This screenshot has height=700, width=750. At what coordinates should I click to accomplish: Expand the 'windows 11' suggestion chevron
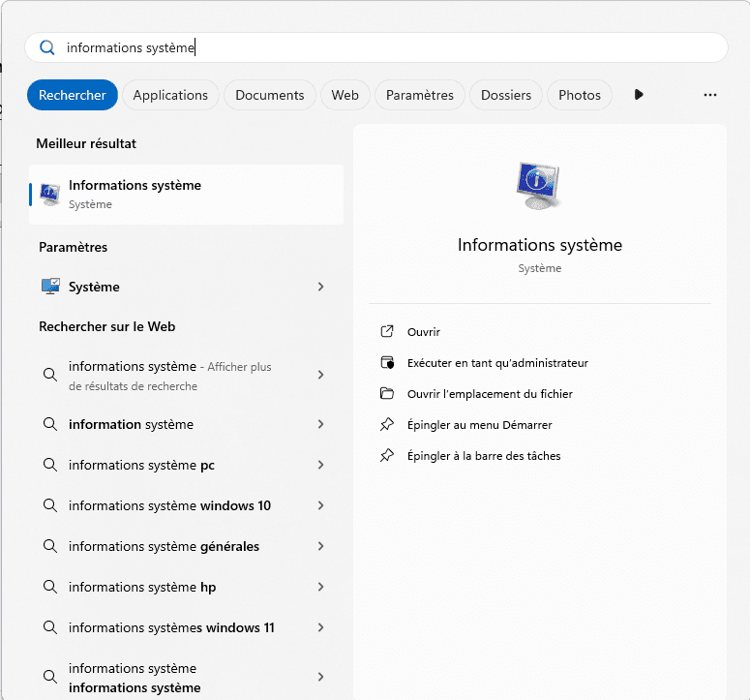point(320,627)
